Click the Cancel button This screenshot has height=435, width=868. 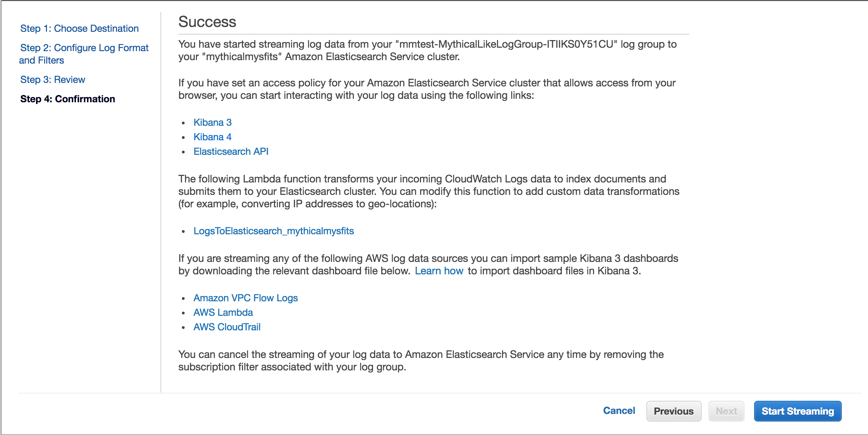pos(619,410)
